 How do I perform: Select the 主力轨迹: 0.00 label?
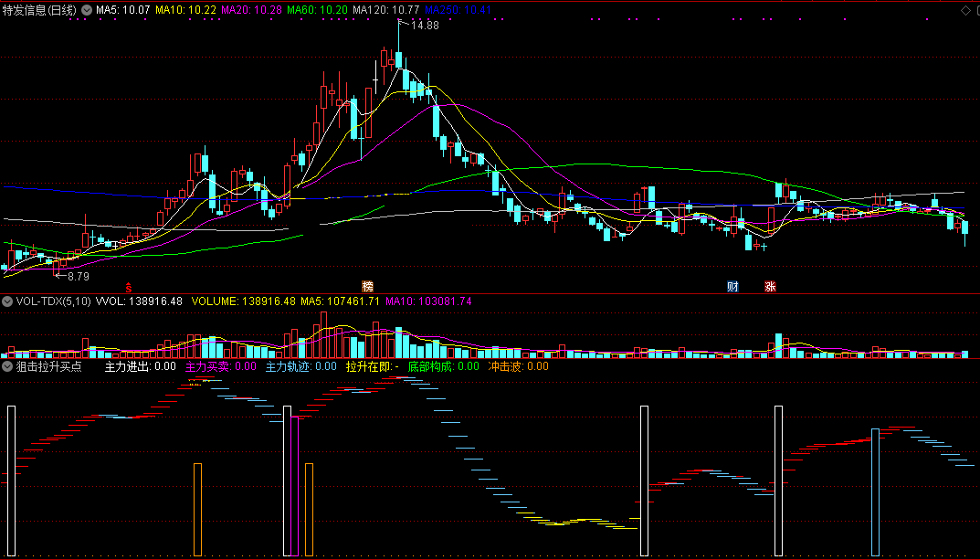pyautogui.click(x=301, y=366)
